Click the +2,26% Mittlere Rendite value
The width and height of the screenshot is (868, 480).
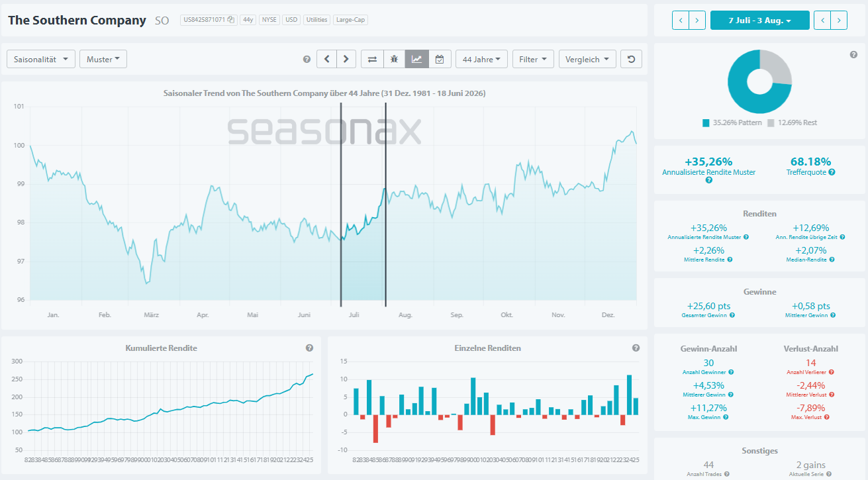pos(708,250)
